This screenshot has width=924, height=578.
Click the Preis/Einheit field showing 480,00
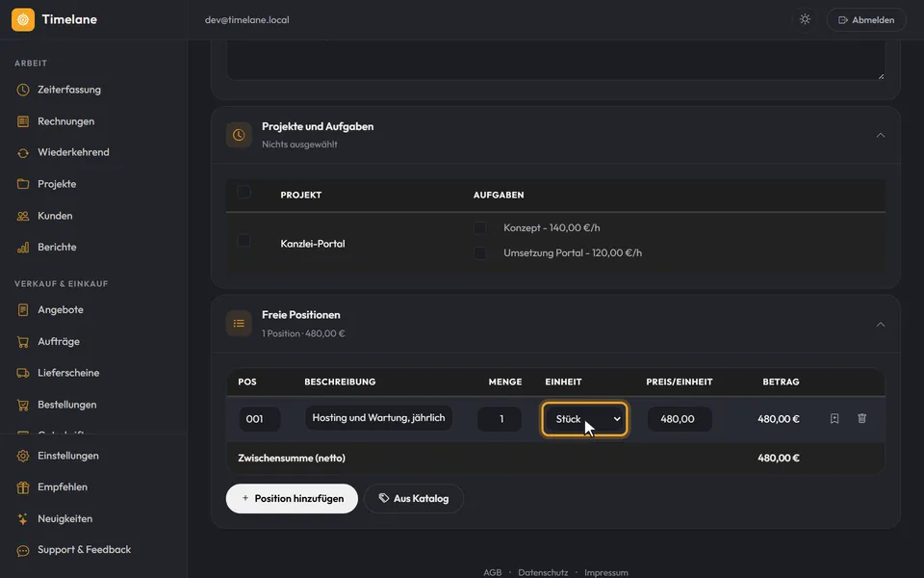[x=680, y=419]
